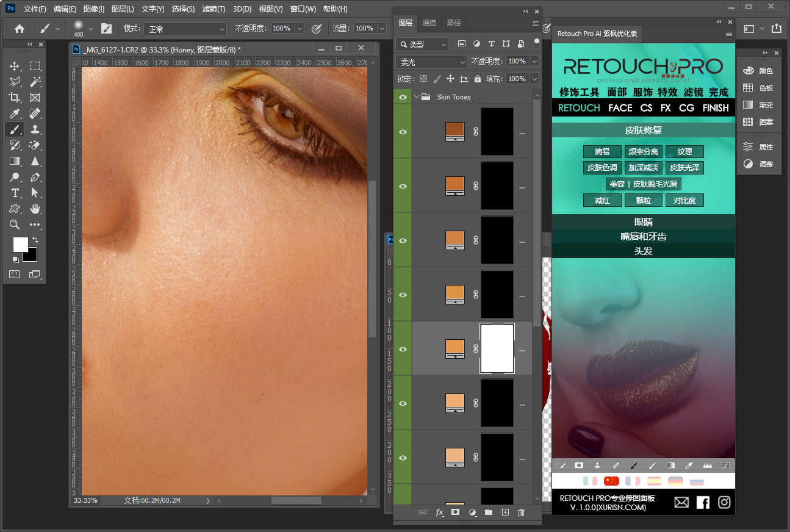
Task: Open Instagram icon in Retouch Pro panel
Action: tap(724, 502)
